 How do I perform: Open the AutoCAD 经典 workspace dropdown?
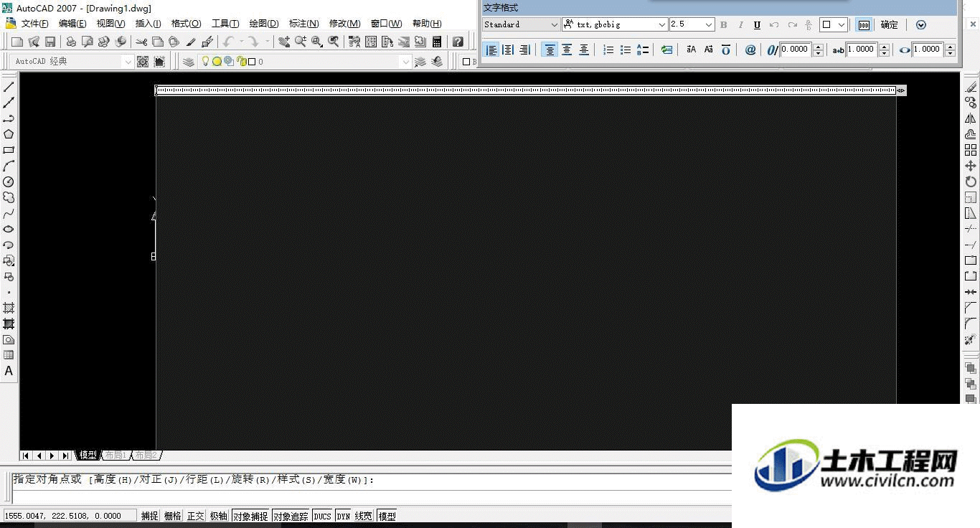pyautogui.click(x=128, y=62)
